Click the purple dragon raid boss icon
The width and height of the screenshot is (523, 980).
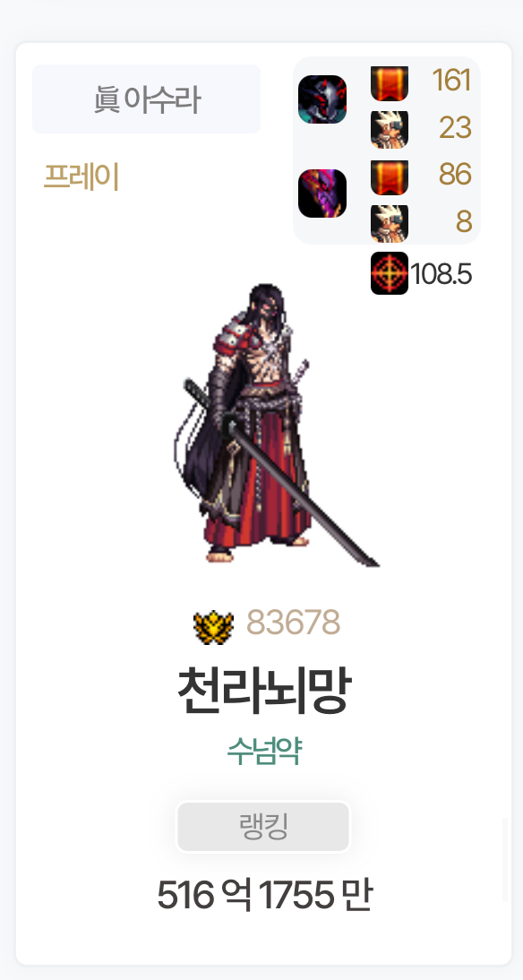322,193
